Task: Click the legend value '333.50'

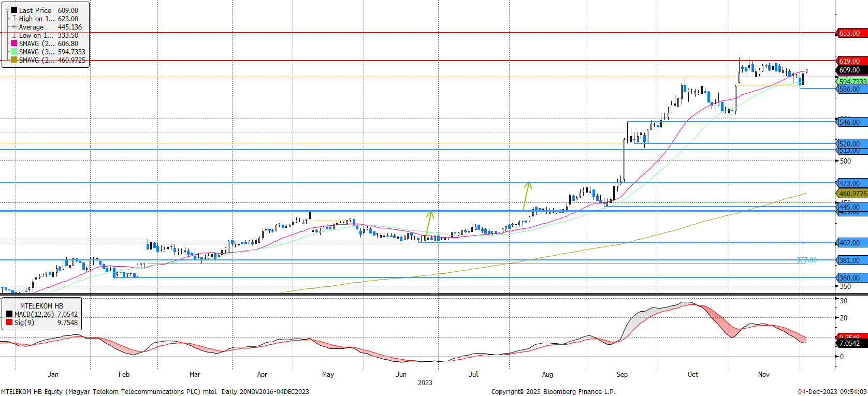Action: tap(68, 35)
